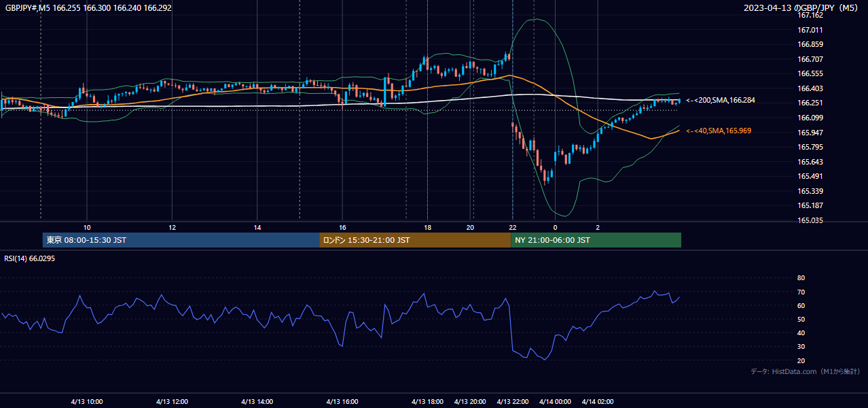Click the '4/13 16:00' bottom date label
The image size is (868, 408).
342,401
